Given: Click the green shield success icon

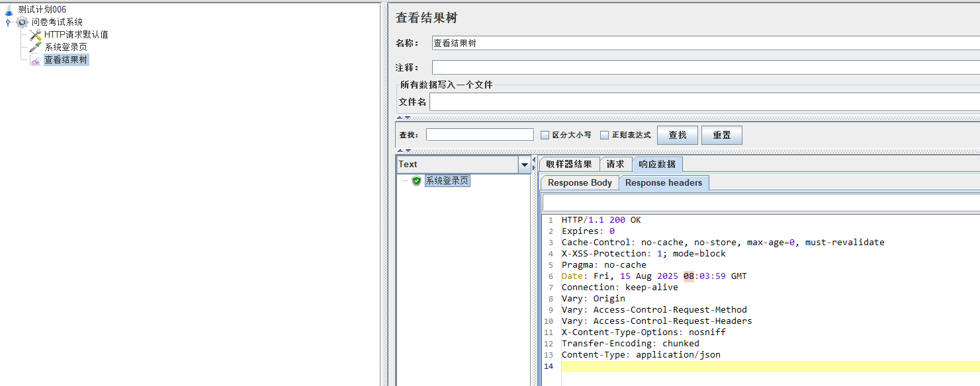Looking at the screenshot, I should click(416, 180).
